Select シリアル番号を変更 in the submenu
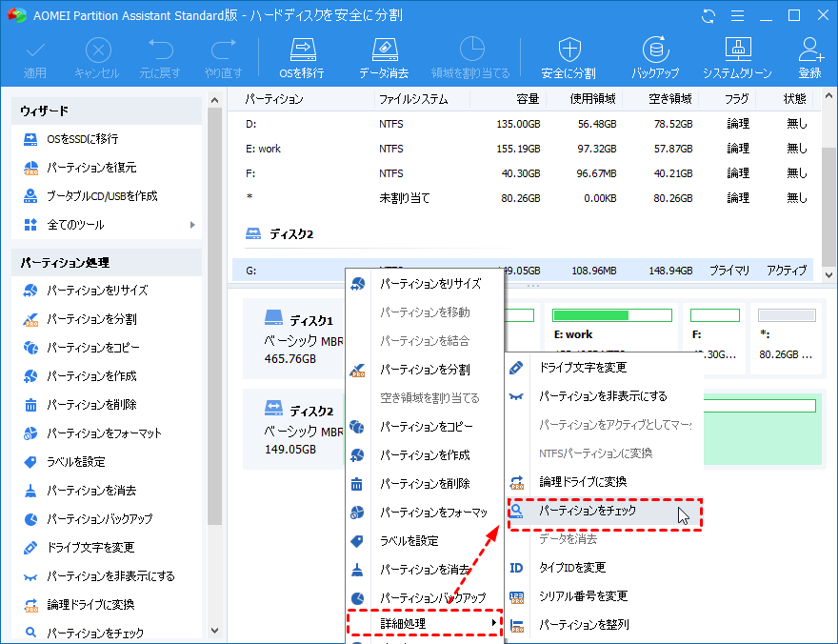838x644 pixels. coord(604,596)
